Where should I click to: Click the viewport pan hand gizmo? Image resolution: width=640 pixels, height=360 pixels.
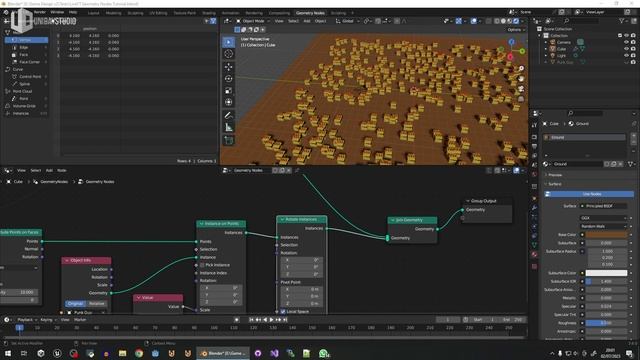pos(521,79)
